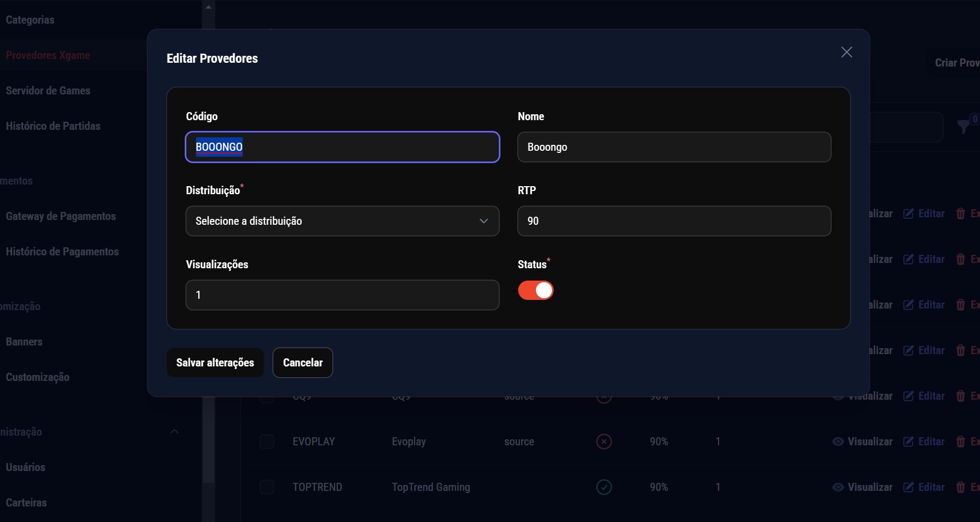Click trash icon in TOPTREND row
Viewport: 980px width, 522px height.
[x=961, y=487]
